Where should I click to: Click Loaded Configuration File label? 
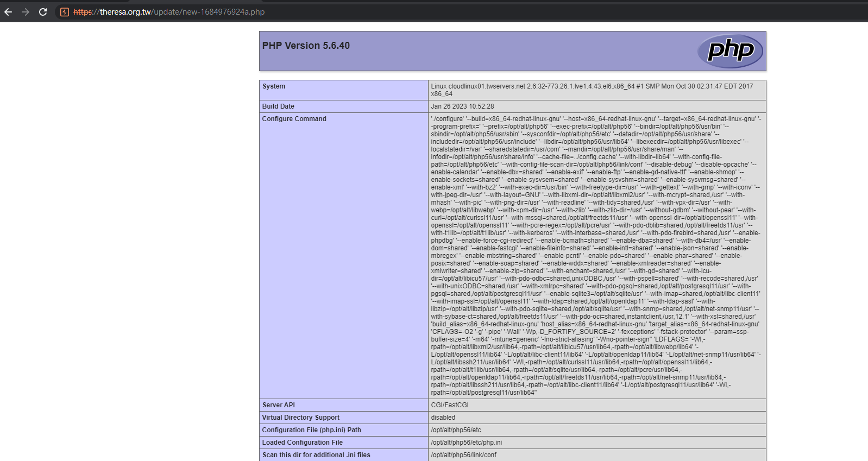coord(303,443)
